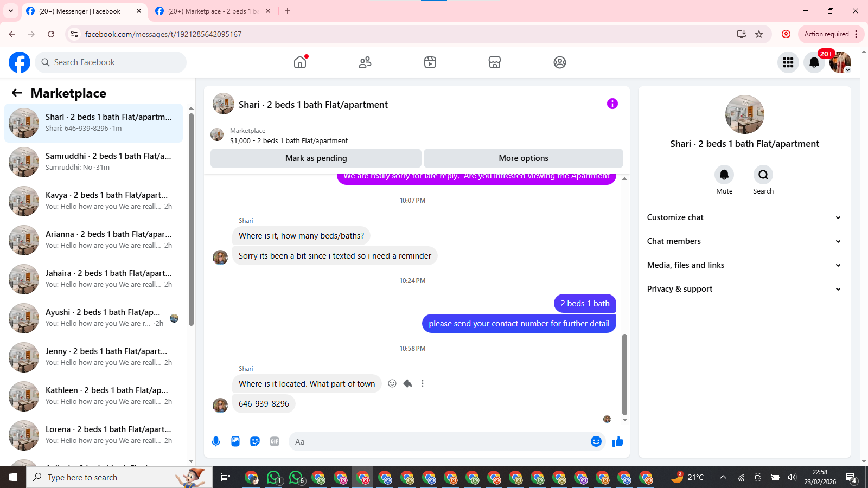Viewport: 868px width, 488px height.
Task: Click Mark as pending button
Action: pos(316,158)
